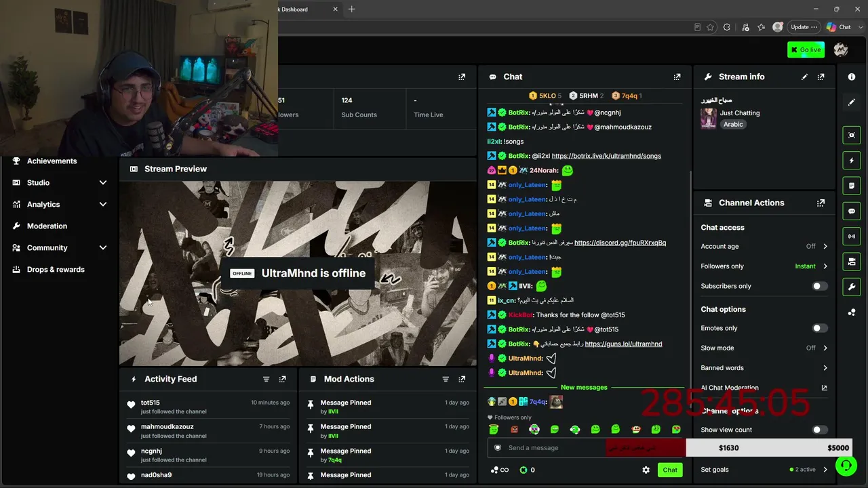This screenshot has height=488, width=868.
Task: Open the channel profile avatar menu
Action: pos(841,49)
